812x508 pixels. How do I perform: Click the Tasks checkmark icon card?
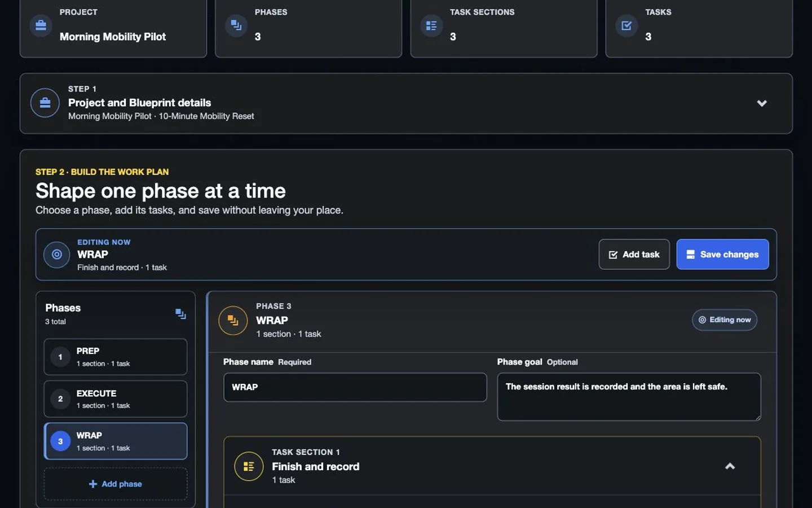pyautogui.click(x=626, y=25)
